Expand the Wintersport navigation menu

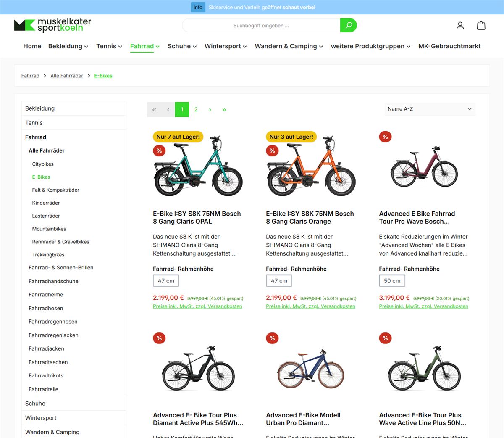click(x=226, y=46)
